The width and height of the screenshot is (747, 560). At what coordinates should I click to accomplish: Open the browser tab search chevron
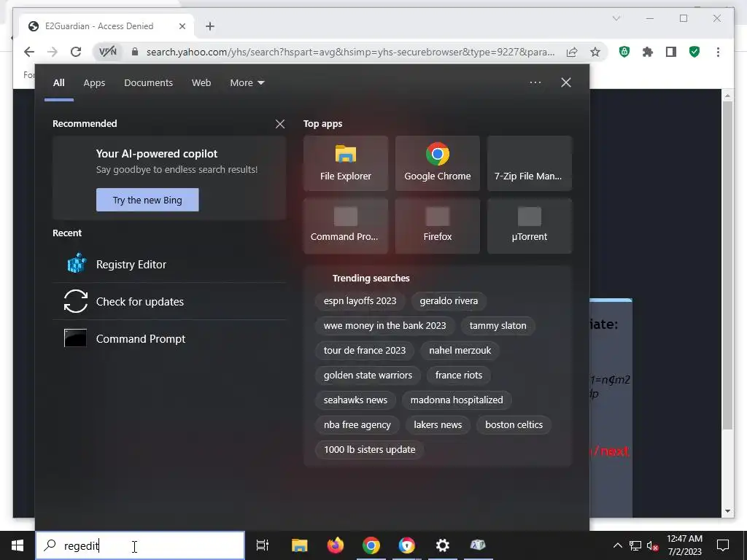pos(616,18)
